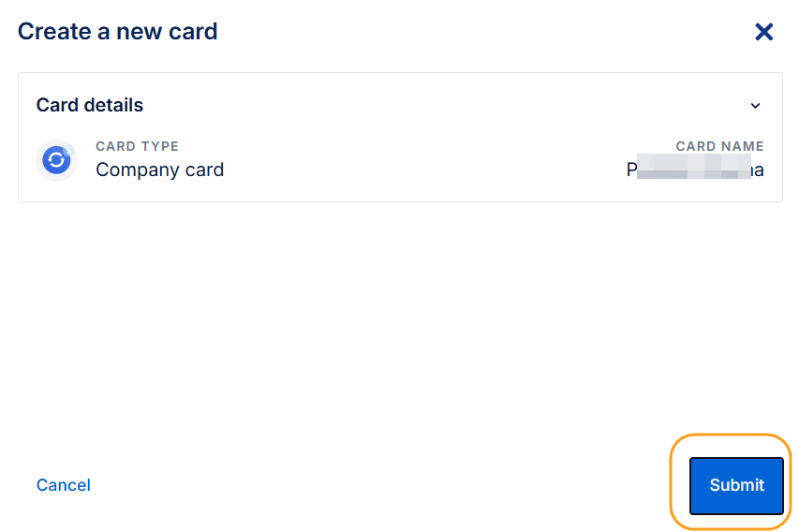Screen dimensions: 799x532
Task: Click the Card details heading
Action: (90, 105)
